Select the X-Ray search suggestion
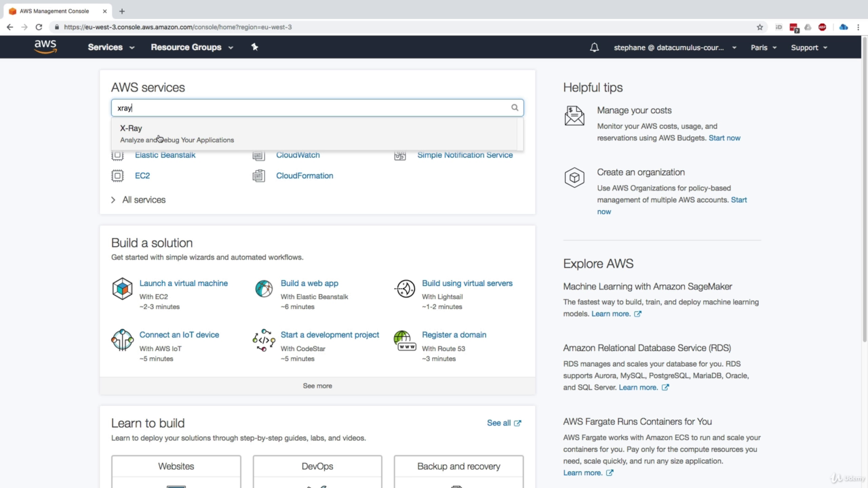 tap(314, 134)
